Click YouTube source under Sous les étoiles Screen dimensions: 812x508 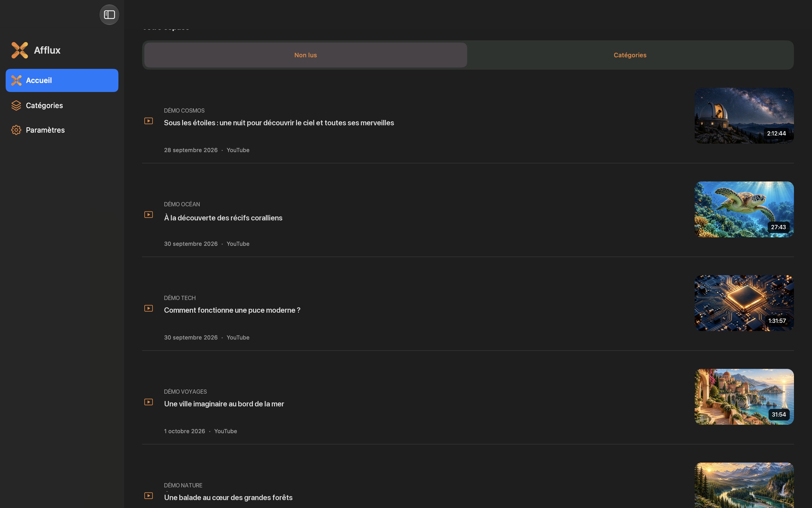[238, 150]
